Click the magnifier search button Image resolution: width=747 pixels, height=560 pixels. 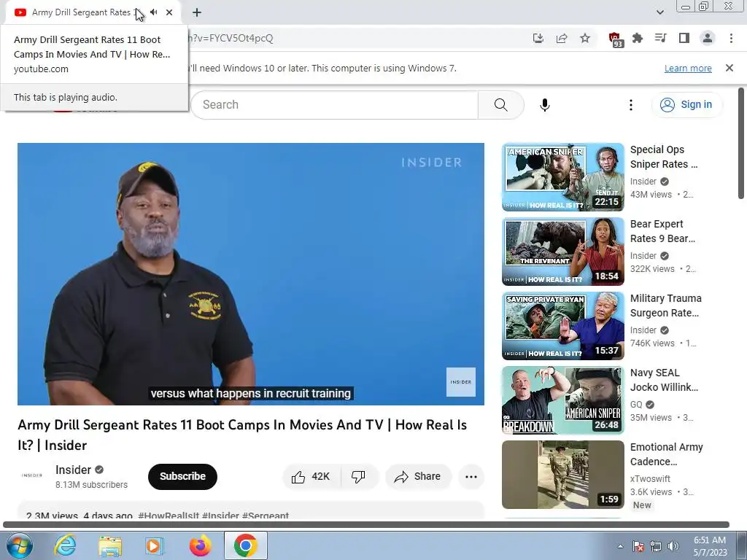click(x=500, y=105)
